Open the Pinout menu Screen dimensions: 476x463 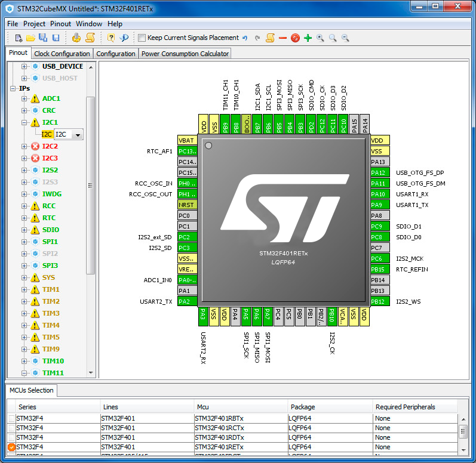tap(60, 24)
